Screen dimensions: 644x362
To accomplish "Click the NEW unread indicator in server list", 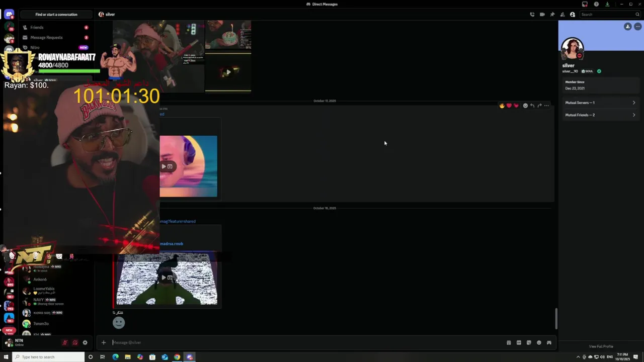I will click(x=9, y=330).
